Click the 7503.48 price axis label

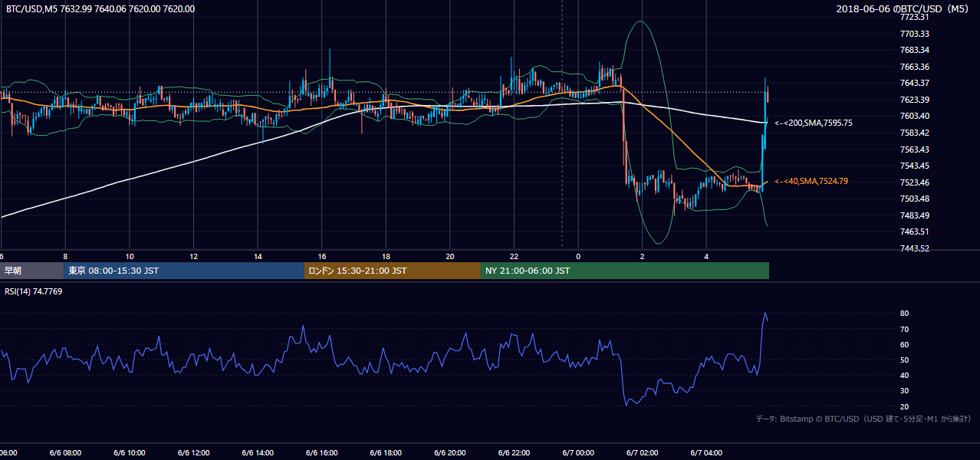tap(915, 199)
